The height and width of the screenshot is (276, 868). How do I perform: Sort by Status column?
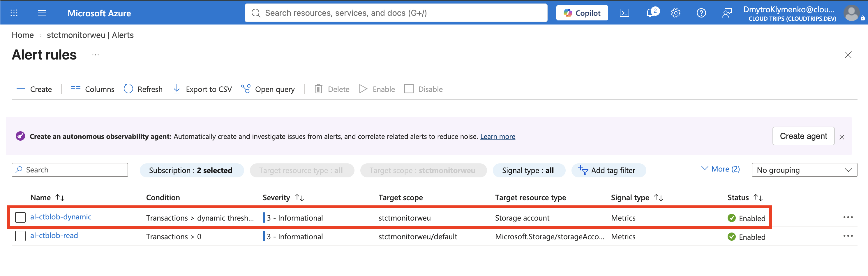745,198
